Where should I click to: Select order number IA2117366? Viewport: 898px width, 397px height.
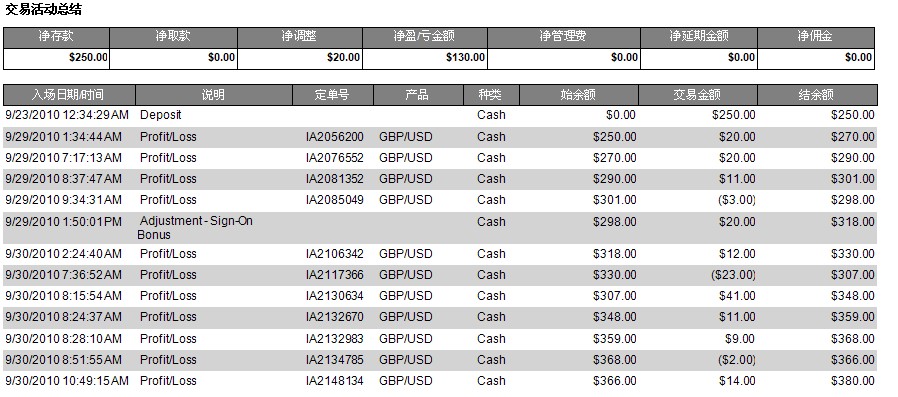tap(334, 275)
